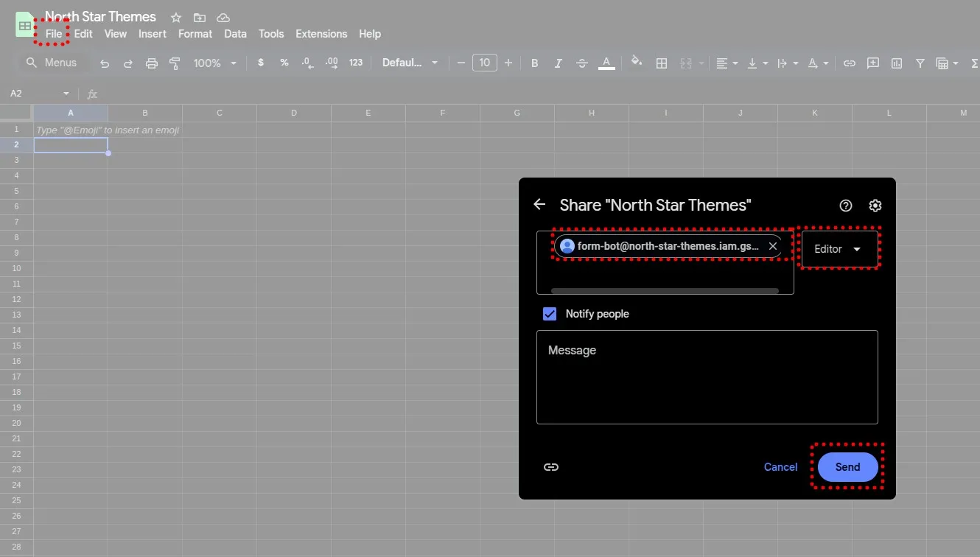Viewport: 980px width, 557px height.
Task: Format as currency with dollar icon
Action: 261,63
